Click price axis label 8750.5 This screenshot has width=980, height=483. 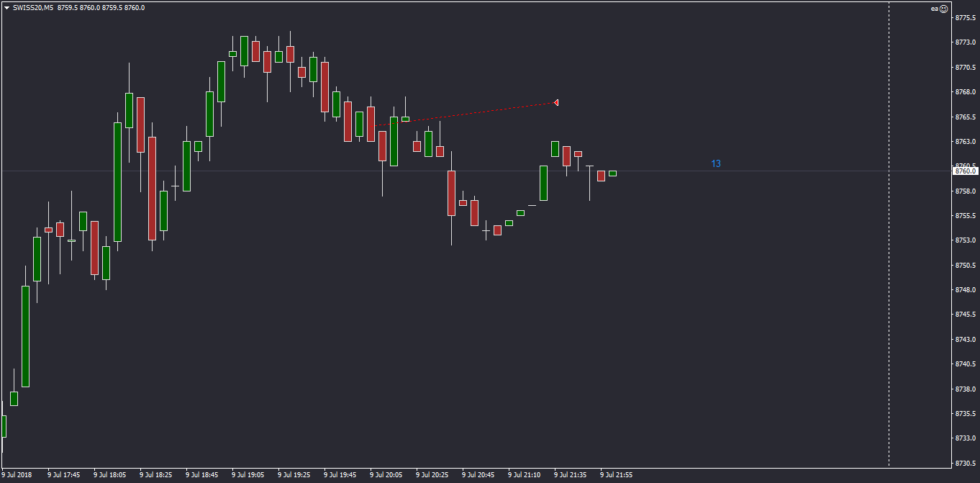[965, 266]
